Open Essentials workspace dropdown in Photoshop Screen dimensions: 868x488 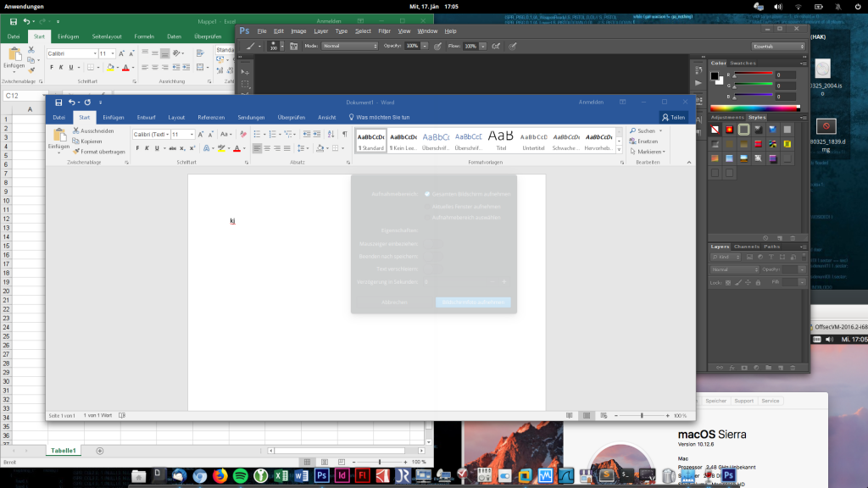(x=778, y=47)
